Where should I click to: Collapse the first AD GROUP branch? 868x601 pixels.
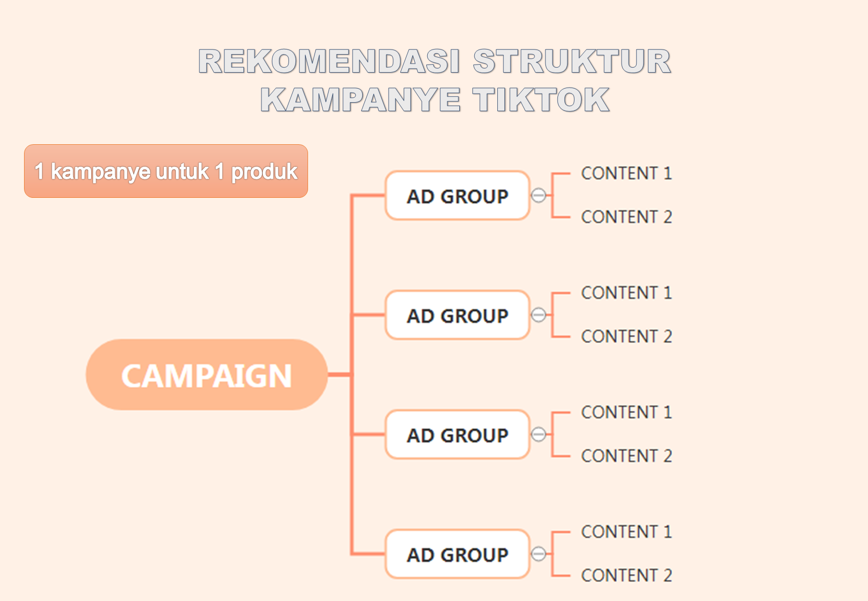coord(538,195)
